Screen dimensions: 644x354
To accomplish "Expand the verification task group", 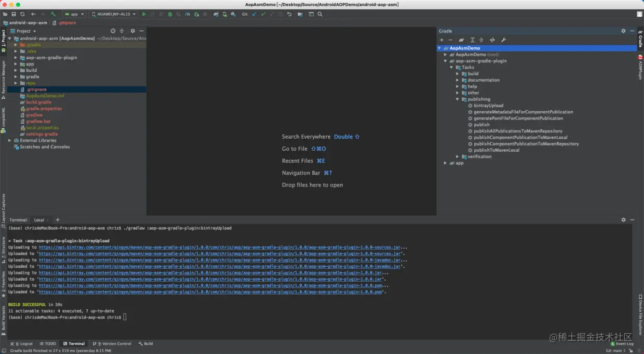I will (x=458, y=156).
